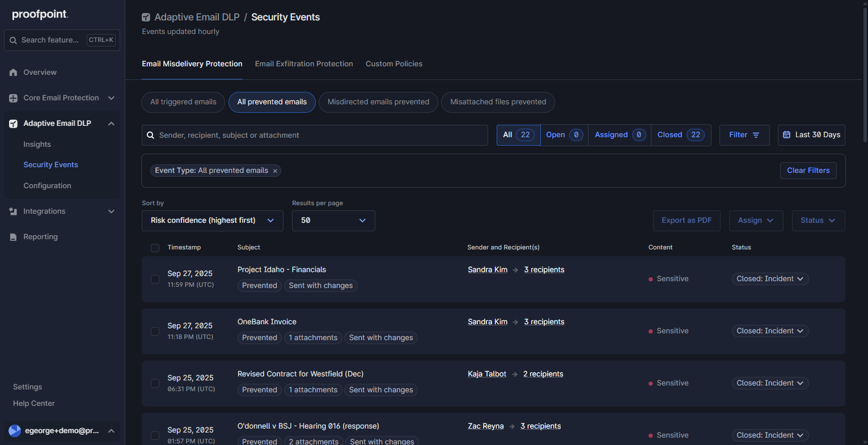868x445 pixels.
Task: Open 3 recipients link for OneBank Invoice
Action: coord(544,322)
